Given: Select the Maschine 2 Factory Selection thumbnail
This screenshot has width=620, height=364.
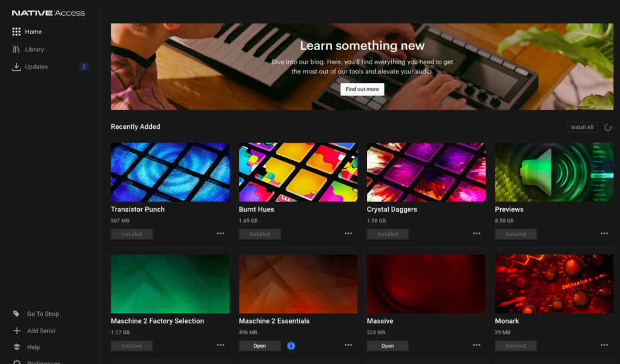Looking at the screenshot, I should (x=170, y=284).
